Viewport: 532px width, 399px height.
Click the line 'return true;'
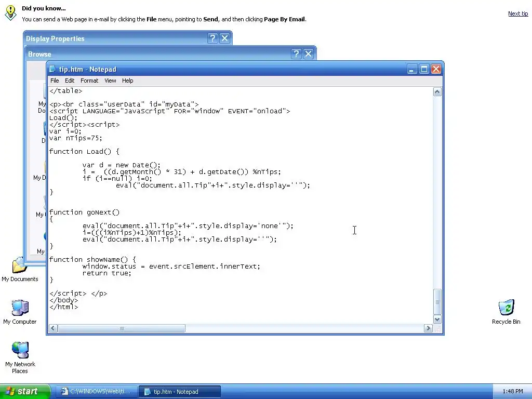(107, 273)
